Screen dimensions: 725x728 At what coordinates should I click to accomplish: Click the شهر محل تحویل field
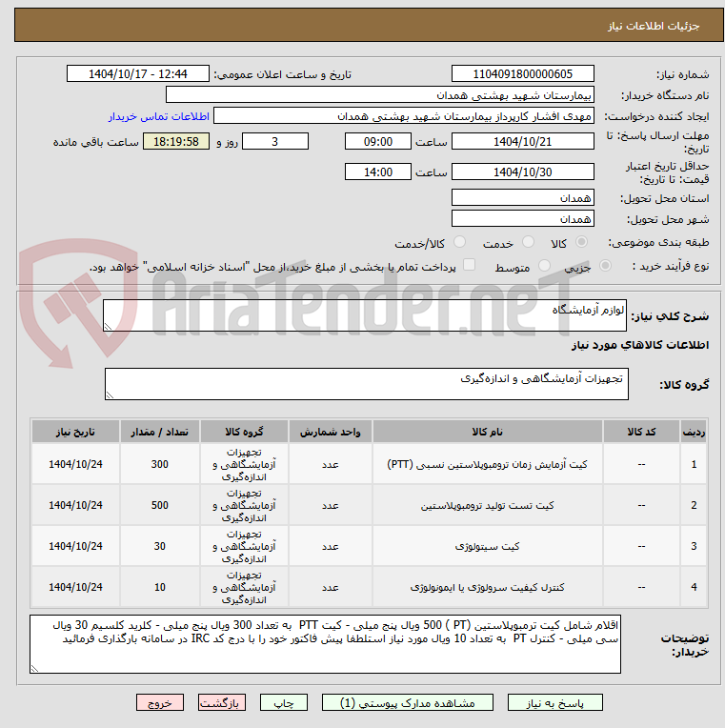523,218
